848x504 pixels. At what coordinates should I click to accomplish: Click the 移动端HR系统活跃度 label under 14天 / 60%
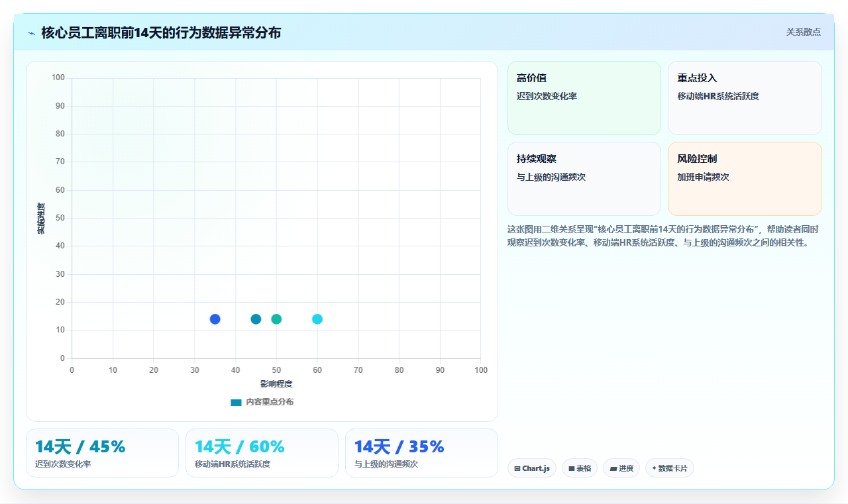coord(233,464)
